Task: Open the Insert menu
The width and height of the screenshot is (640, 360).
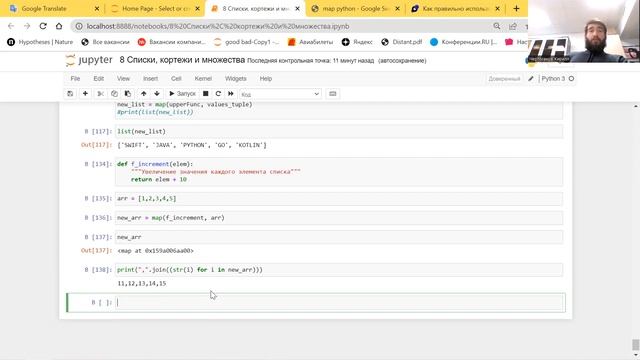Action: pyautogui.click(x=150, y=78)
